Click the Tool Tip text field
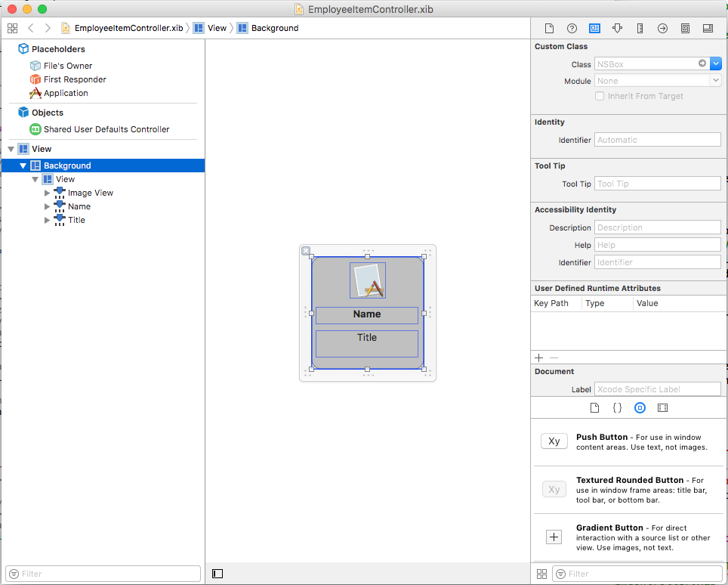This screenshot has width=728, height=585. (x=658, y=184)
